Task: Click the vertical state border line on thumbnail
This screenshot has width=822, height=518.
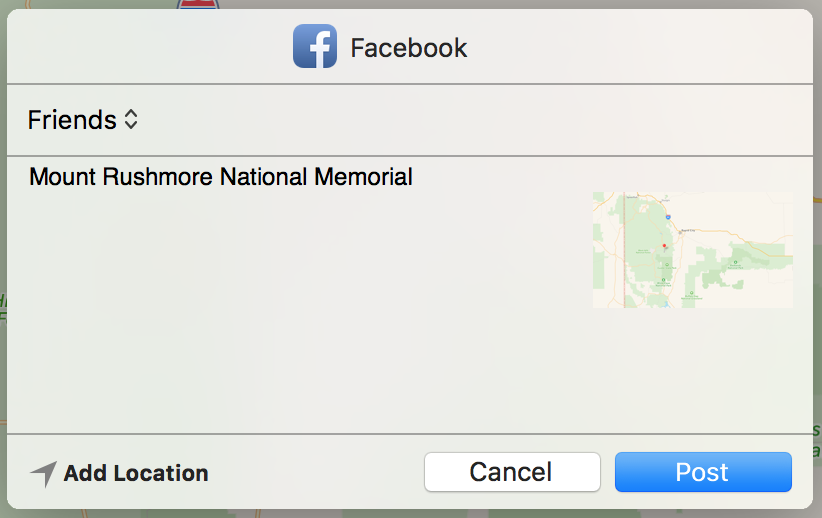Action: [x=624, y=250]
